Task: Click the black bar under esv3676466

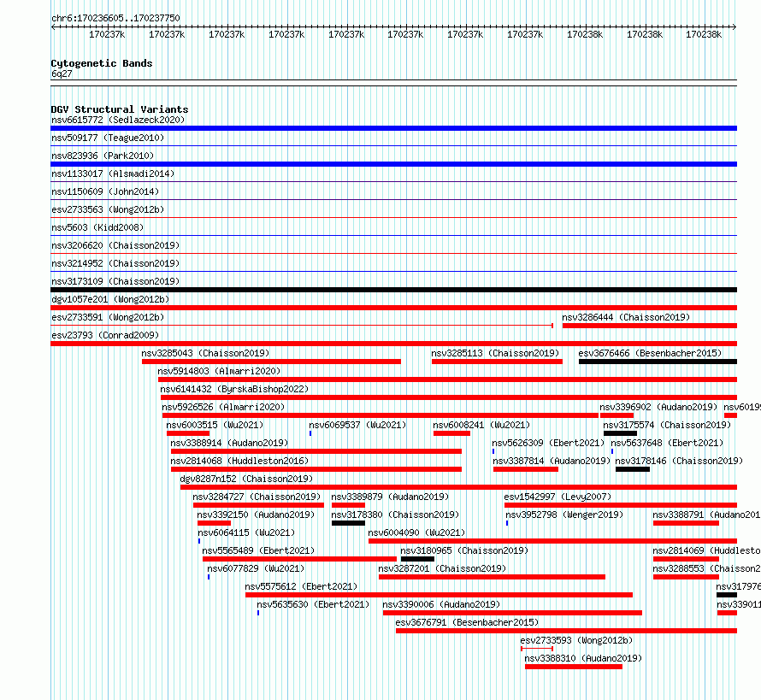Action: click(x=658, y=362)
